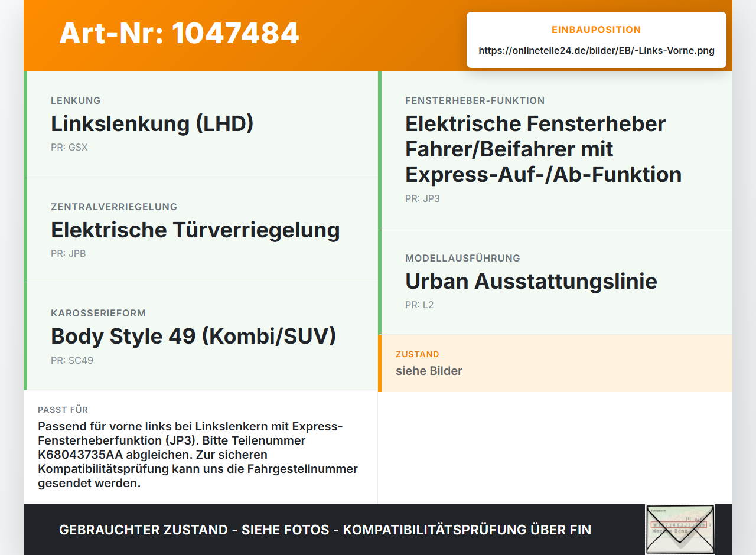The width and height of the screenshot is (756, 555).
Task: Click the 'LENKUNG' category label
Action: (76, 101)
